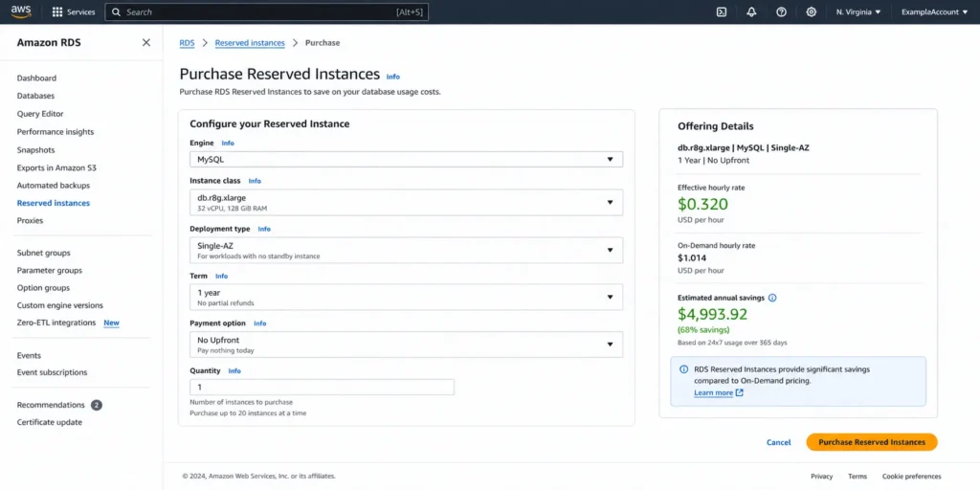Open the help question mark icon
The image size is (980, 490).
(781, 11)
